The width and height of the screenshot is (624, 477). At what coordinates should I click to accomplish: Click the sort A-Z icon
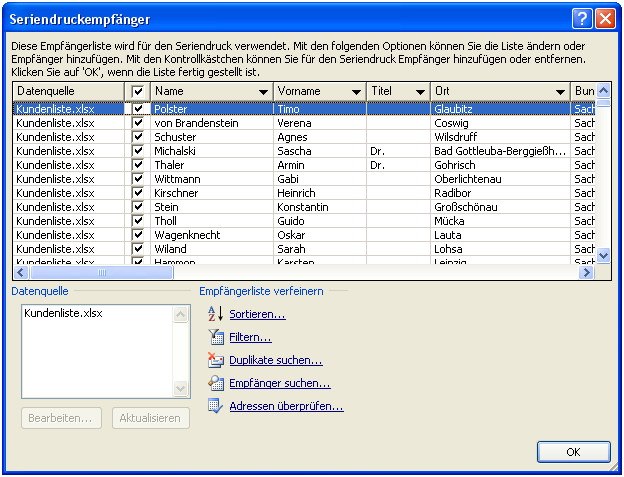pyautogui.click(x=215, y=314)
